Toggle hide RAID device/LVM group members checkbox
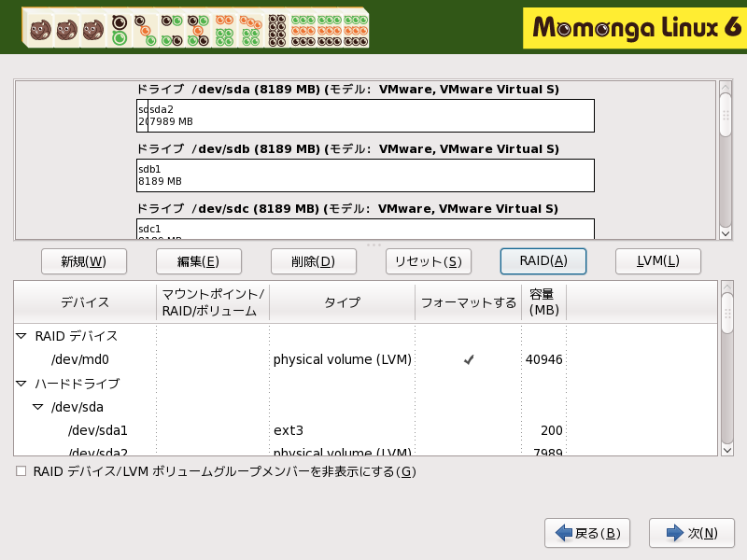747x560 pixels. point(21,471)
